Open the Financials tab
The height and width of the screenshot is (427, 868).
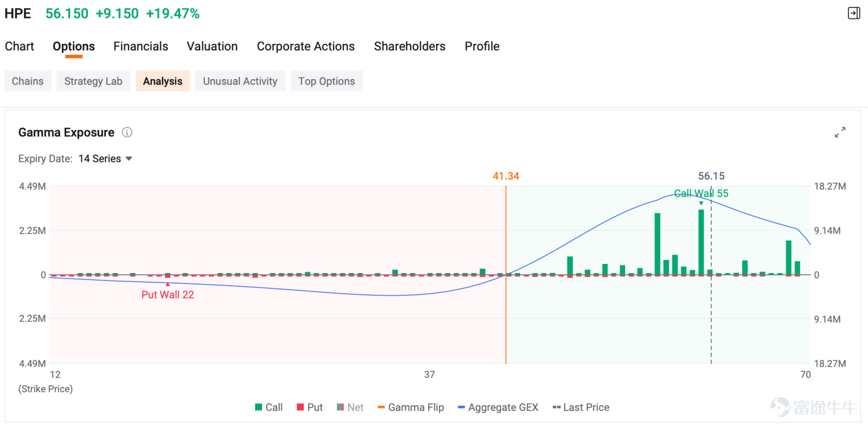click(141, 47)
